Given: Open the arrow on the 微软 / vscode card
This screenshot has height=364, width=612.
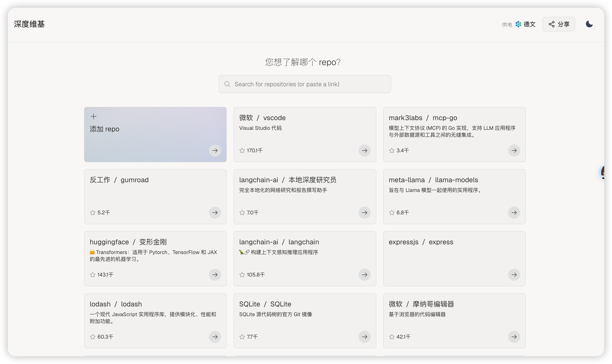Looking at the screenshot, I should point(364,150).
